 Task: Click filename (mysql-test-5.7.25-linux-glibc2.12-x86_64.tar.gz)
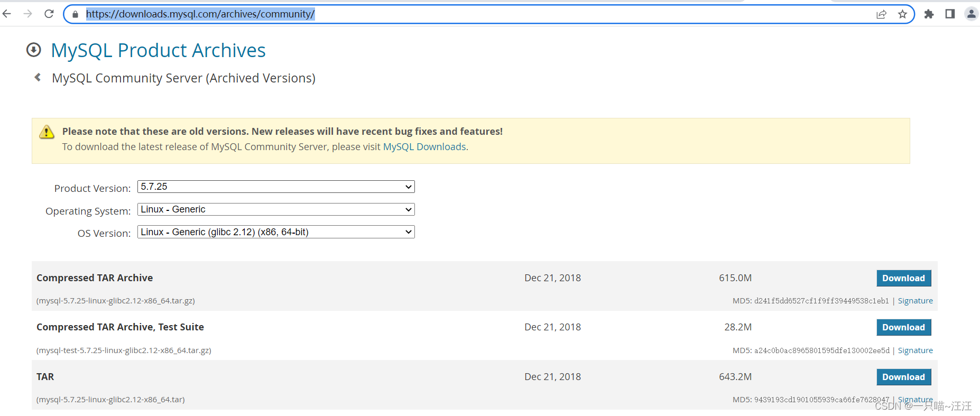pyautogui.click(x=124, y=350)
